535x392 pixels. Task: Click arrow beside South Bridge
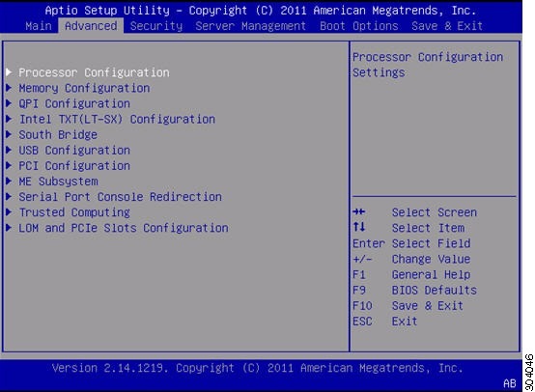click(10, 134)
